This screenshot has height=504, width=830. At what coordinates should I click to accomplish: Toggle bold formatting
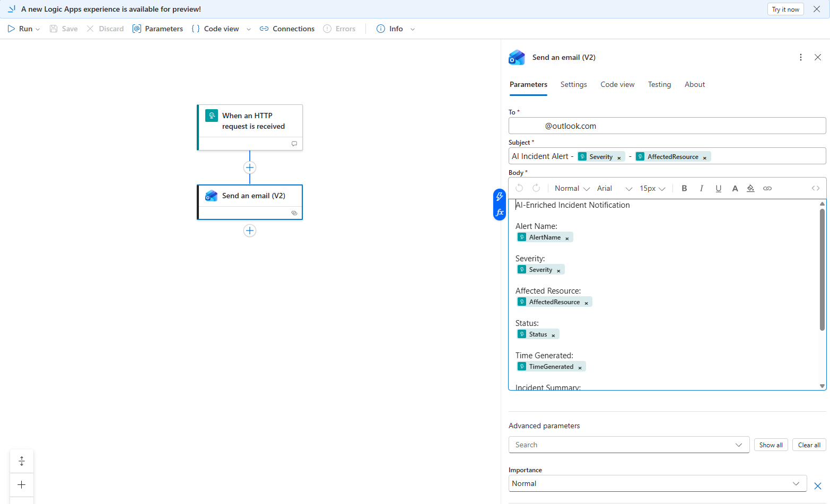pyautogui.click(x=684, y=188)
